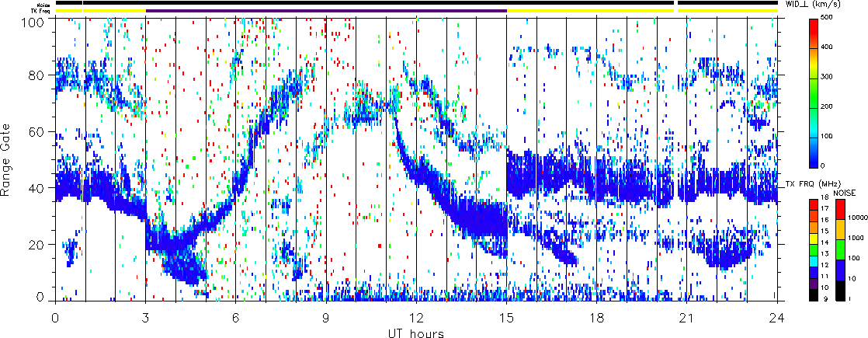Click the red 17-18 MHz TX frequency swatch
This screenshot has height=338, width=868.
point(813,204)
